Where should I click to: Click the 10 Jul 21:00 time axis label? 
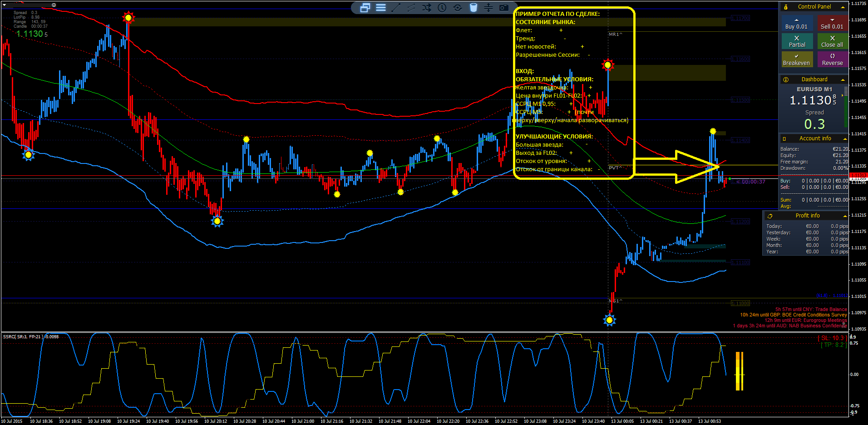303,421
